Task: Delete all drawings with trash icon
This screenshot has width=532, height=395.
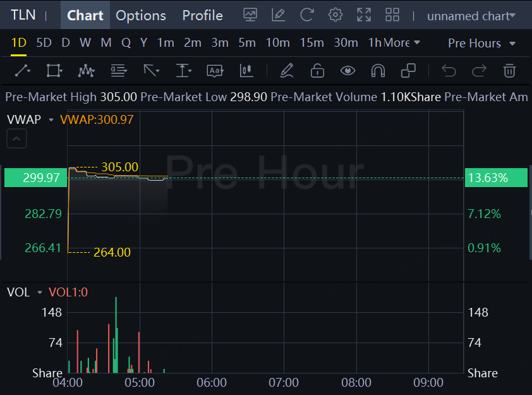Action: pos(509,71)
